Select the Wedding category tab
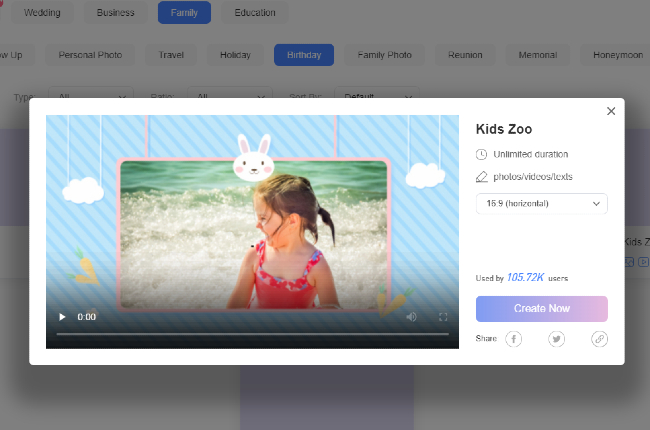Screen dimensions: 650x430 point(42,12)
